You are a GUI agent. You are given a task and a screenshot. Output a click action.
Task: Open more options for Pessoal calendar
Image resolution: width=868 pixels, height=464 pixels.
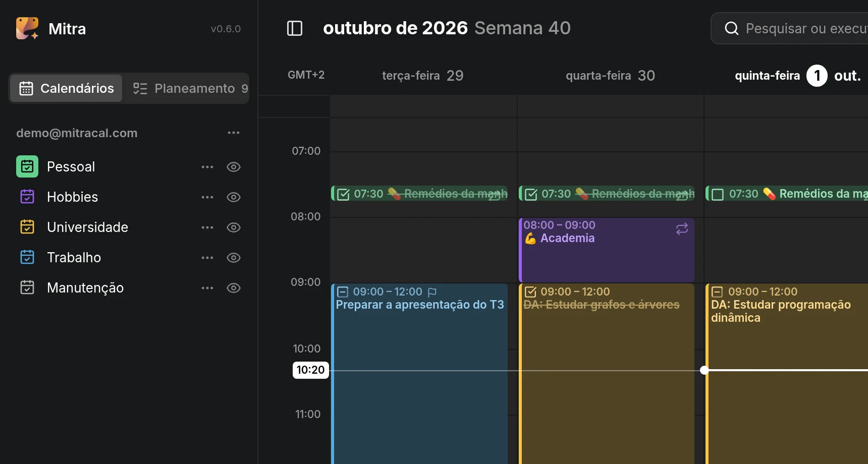pyautogui.click(x=207, y=167)
